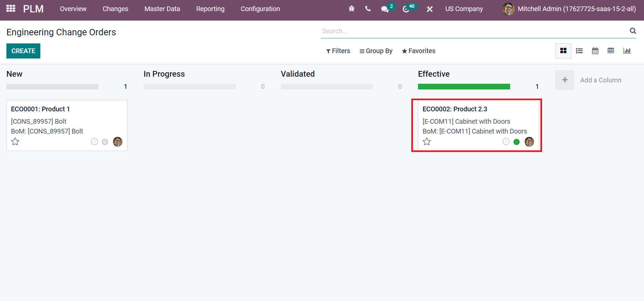Click Add a Column label
The image size is (644, 301).
coord(601,80)
